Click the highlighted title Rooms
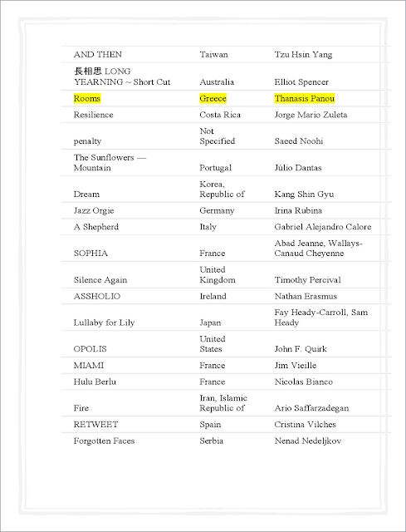Screen dimensions: 406x532 click(87, 98)
